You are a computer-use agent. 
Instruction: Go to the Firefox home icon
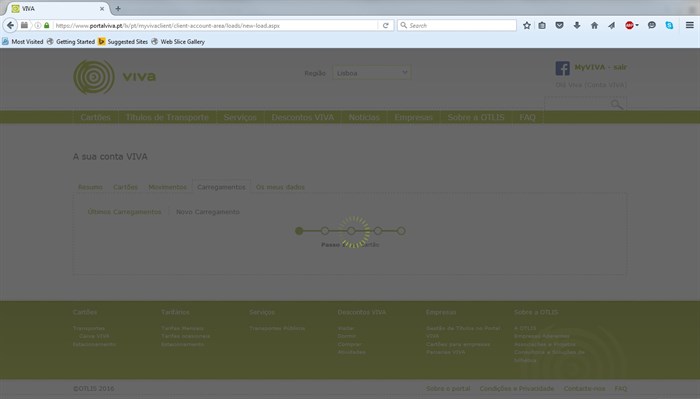tap(594, 25)
